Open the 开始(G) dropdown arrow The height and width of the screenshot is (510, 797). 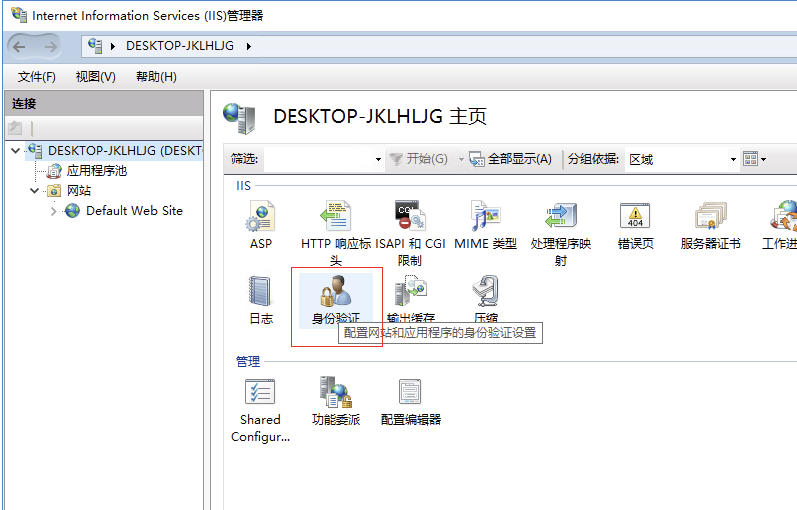tap(461, 160)
